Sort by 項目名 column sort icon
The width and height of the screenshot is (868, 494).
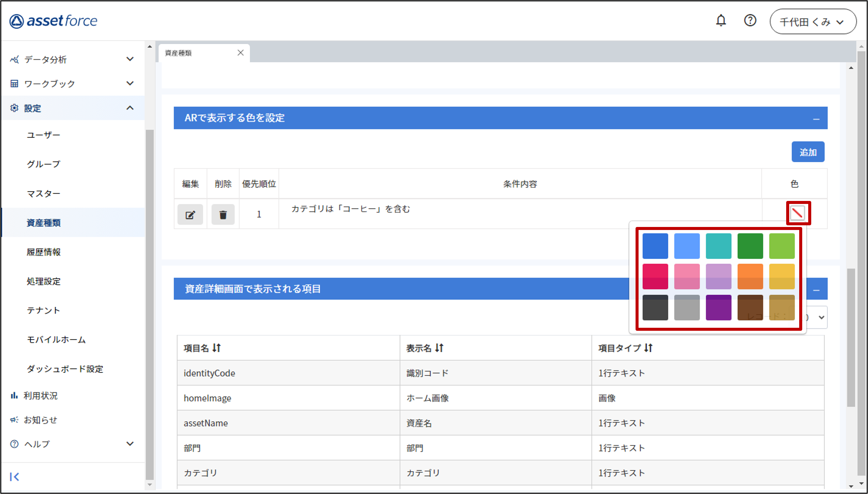point(216,348)
